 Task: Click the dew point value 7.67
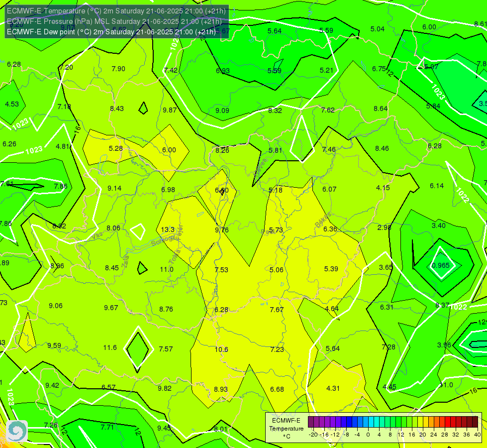tap(277, 309)
